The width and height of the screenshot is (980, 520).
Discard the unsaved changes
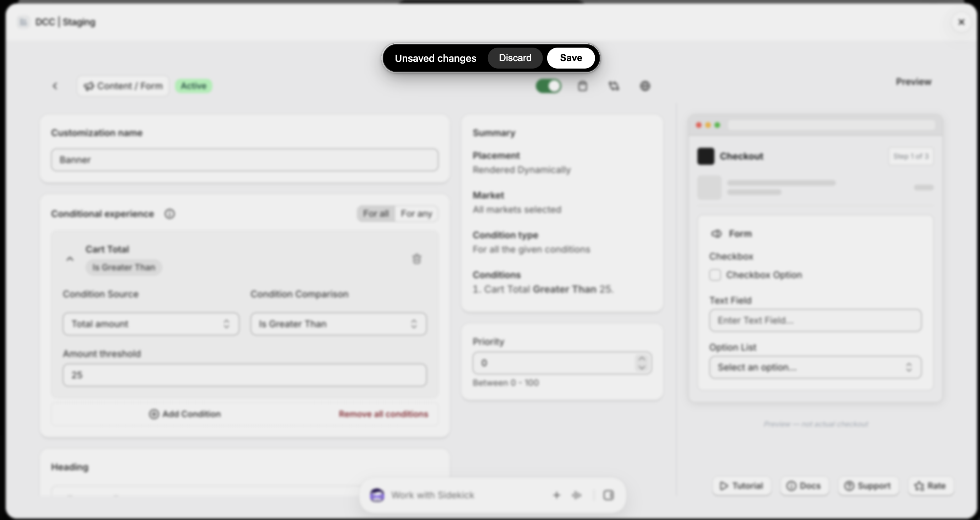[x=515, y=58]
